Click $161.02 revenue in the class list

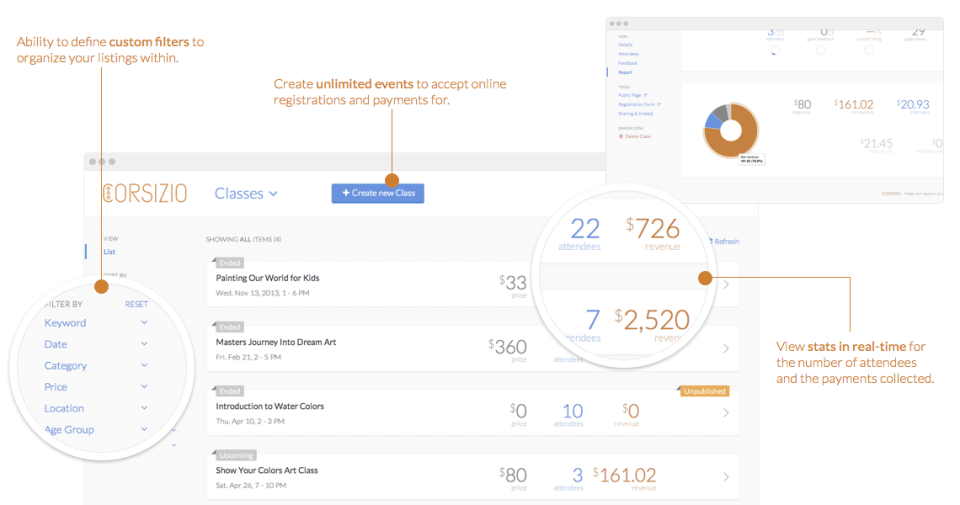(x=624, y=475)
